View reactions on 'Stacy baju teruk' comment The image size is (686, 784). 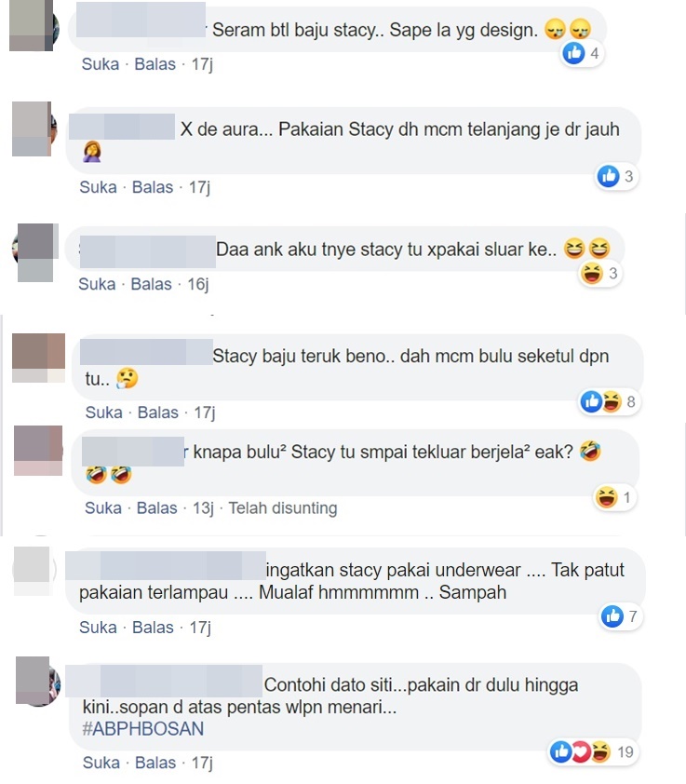click(610, 401)
